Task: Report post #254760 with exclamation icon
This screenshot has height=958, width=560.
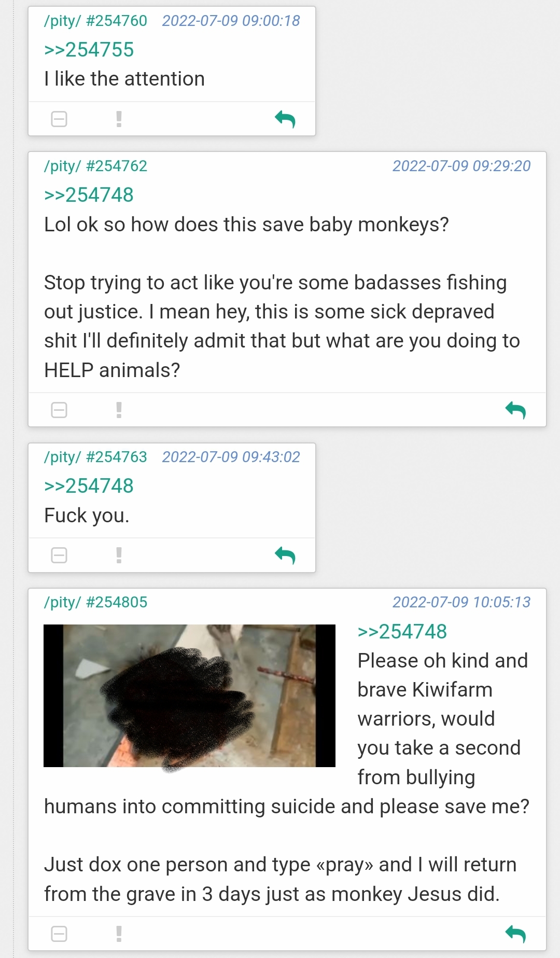Action: (x=119, y=119)
